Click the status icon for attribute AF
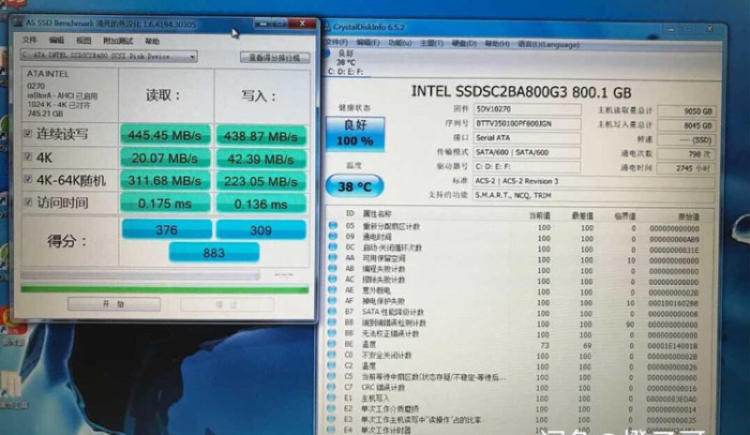The image size is (750, 435). tap(333, 301)
